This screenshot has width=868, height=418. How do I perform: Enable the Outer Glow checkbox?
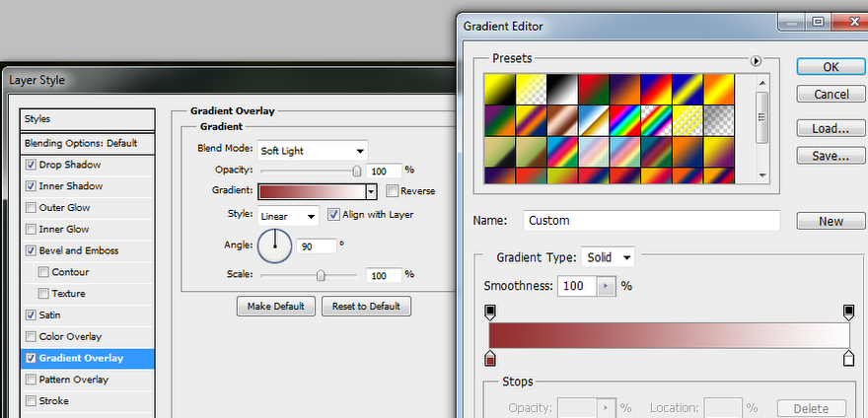pyautogui.click(x=31, y=208)
